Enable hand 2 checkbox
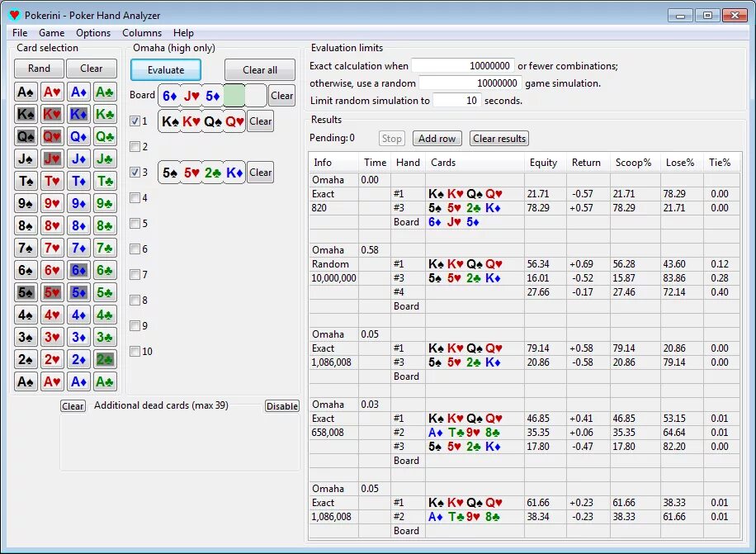This screenshot has height=554, width=756. click(135, 147)
